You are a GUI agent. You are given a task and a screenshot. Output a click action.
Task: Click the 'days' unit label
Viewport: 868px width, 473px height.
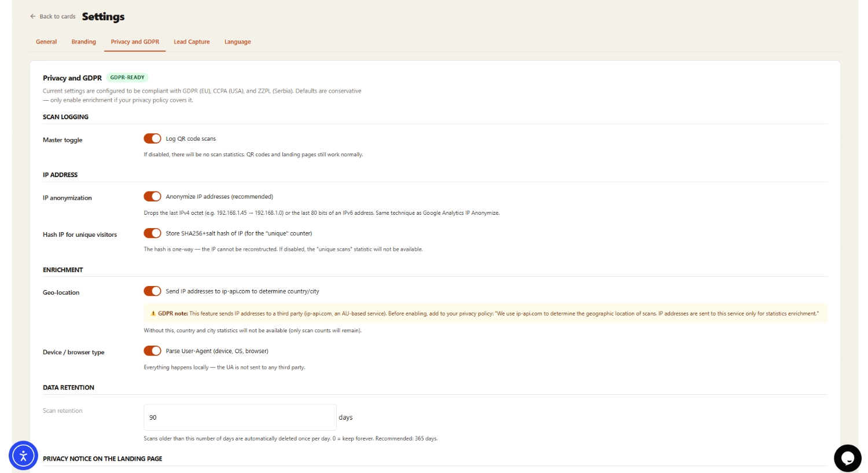[x=345, y=417]
